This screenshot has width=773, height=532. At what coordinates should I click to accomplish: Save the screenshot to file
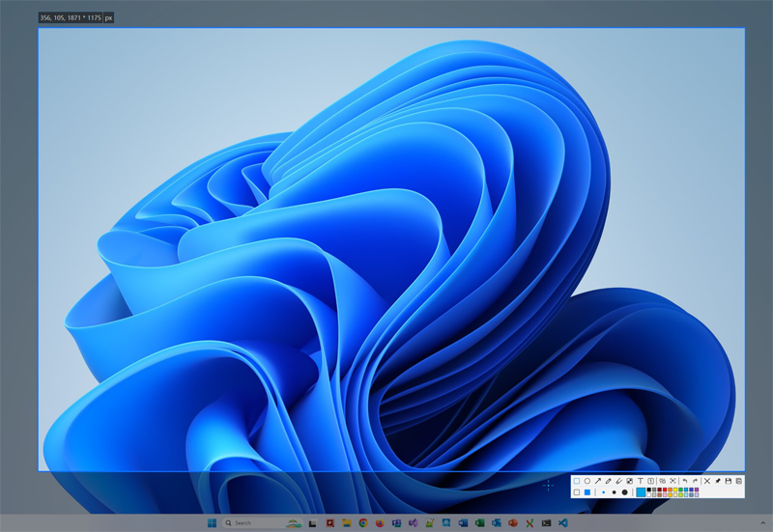(x=729, y=481)
